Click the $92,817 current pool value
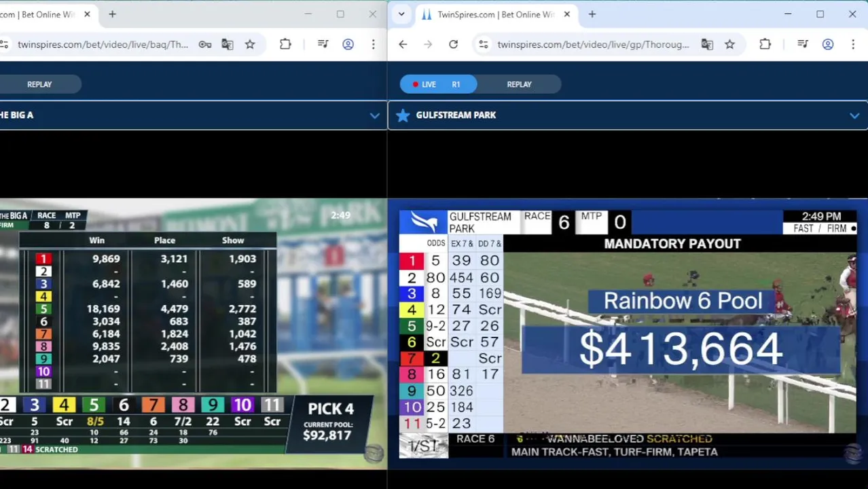This screenshot has height=489, width=868. pos(327,435)
